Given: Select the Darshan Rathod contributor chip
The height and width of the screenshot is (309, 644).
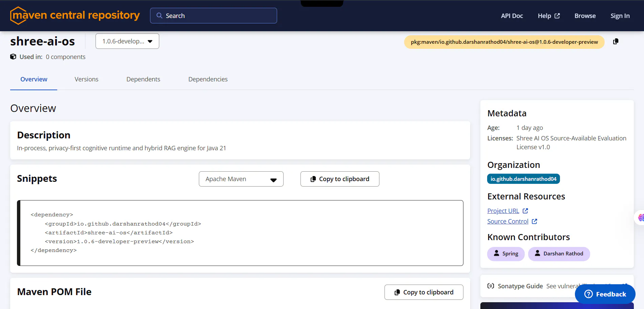Looking at the screenshot, I should [559, 254].
